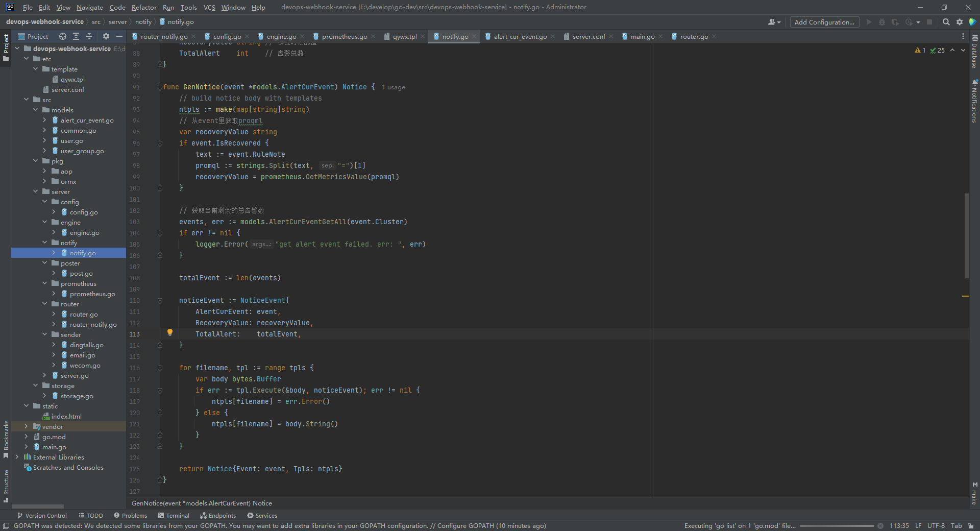Screen dimensions: 980x531
Task: Cancel the 'go list' background task
Action: click(x=880, y=525)
